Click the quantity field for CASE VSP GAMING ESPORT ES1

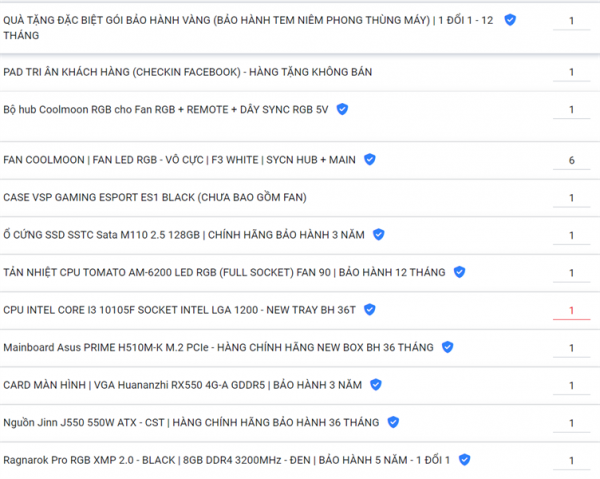pos(571,198)
